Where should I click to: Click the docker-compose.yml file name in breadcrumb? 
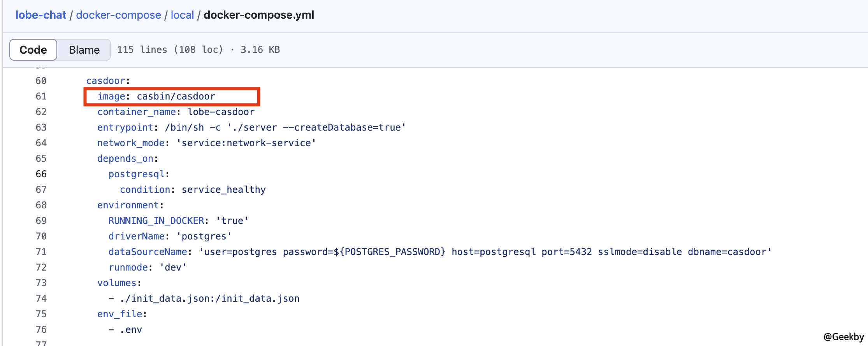259,15
